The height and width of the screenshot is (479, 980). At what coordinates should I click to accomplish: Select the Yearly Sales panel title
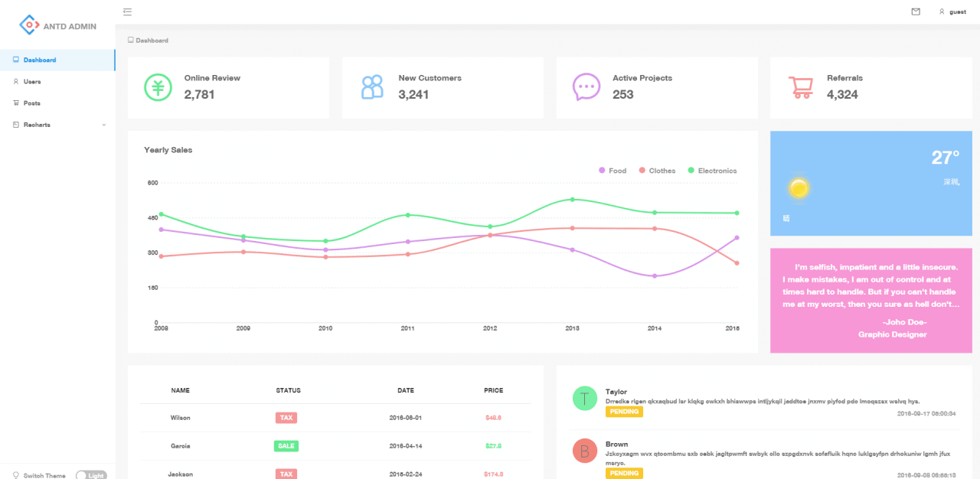(x=168, y=150)
